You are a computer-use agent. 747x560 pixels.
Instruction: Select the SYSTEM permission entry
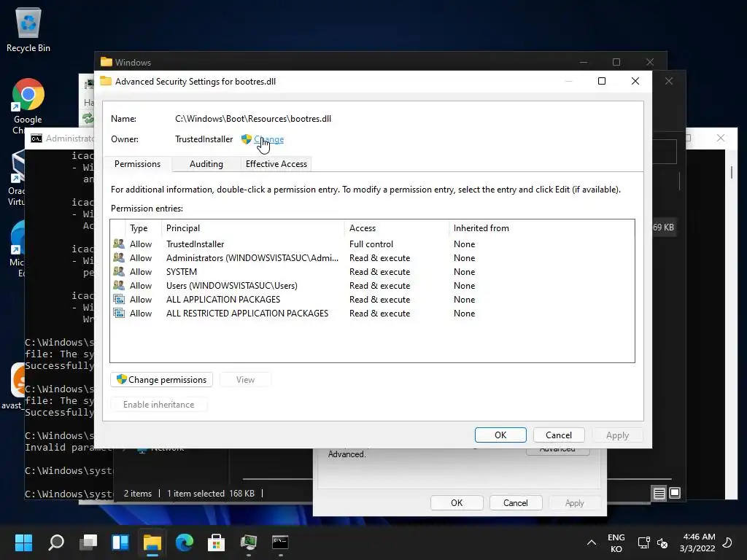point(373,271)
